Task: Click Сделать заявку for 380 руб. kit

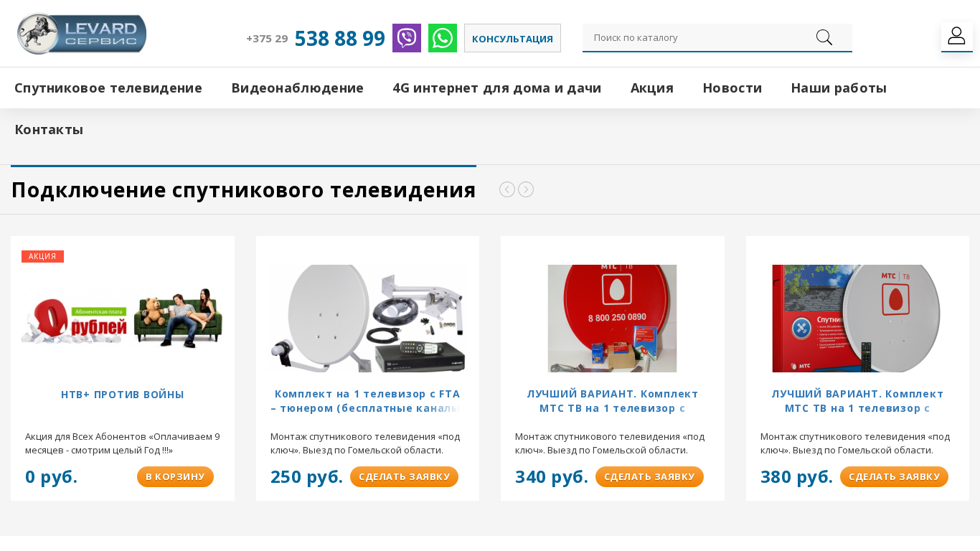Action: click(894, 476)
